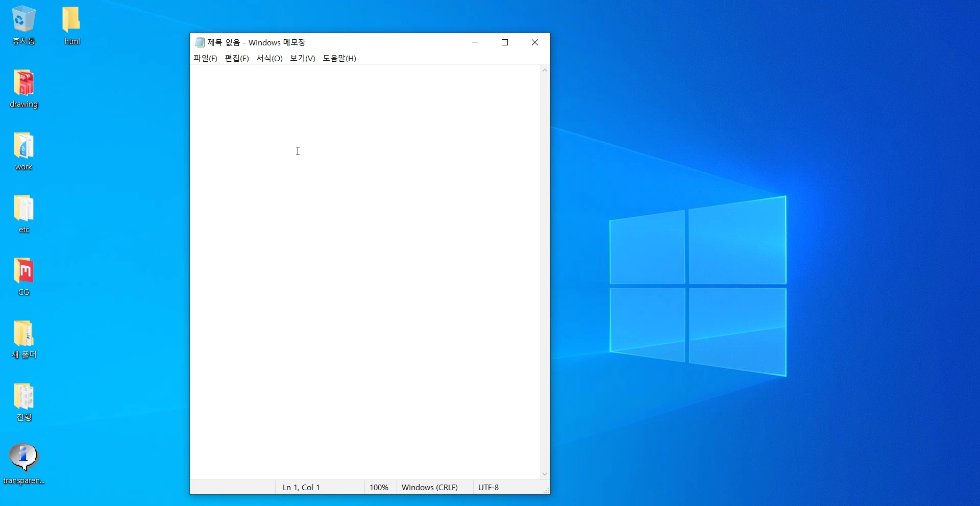Click the Ln 1, Col 1 status entry
The height and width of the screenshot is (506, 980).
[301, 488]
